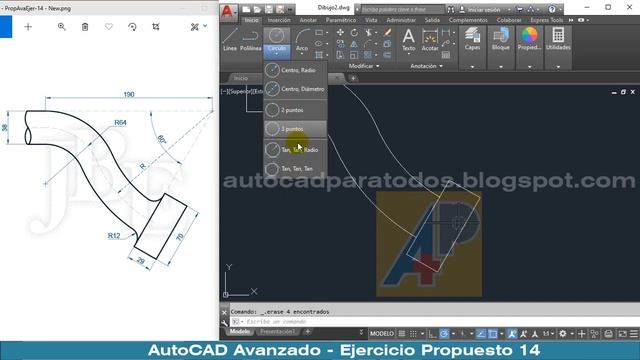Viewport: 640px width, 360px height.
Task: Toggle the grid display in status bar
Action: coord(402,334)
